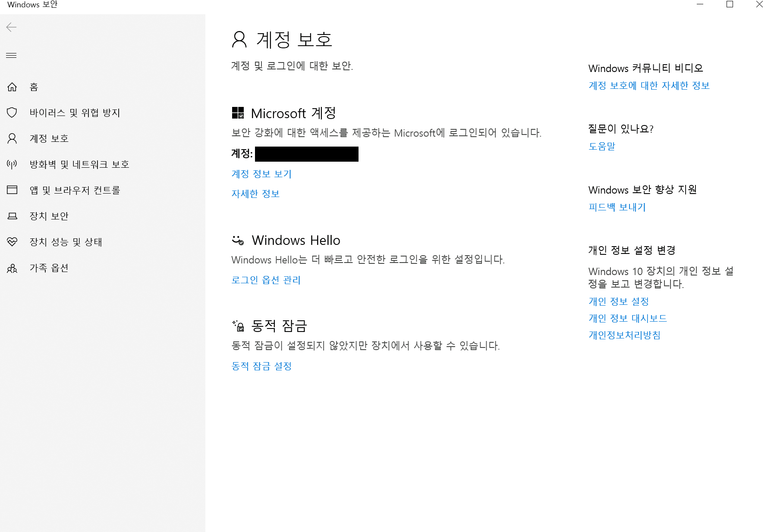The image size is (774, 532).
Task: Click the home house icon
Action: [x=12, y=87]
